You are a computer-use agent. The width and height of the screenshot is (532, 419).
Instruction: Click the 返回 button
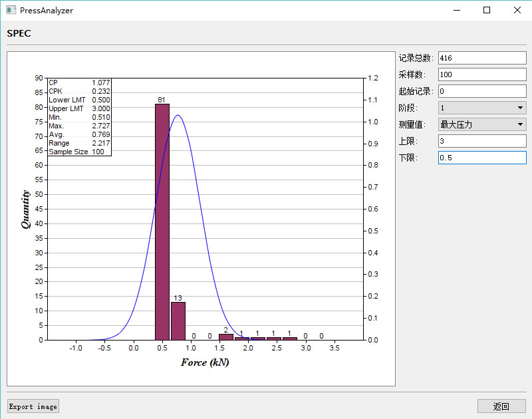point(501,406)
